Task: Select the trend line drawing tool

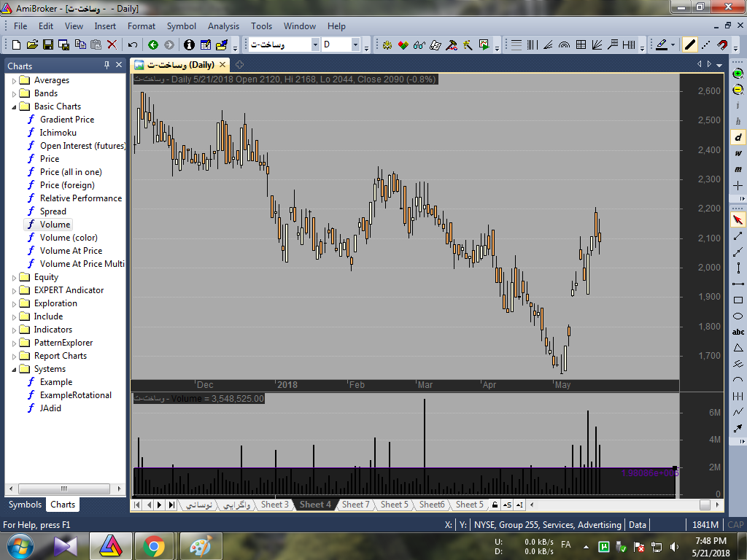Action: tap(738, 236)
